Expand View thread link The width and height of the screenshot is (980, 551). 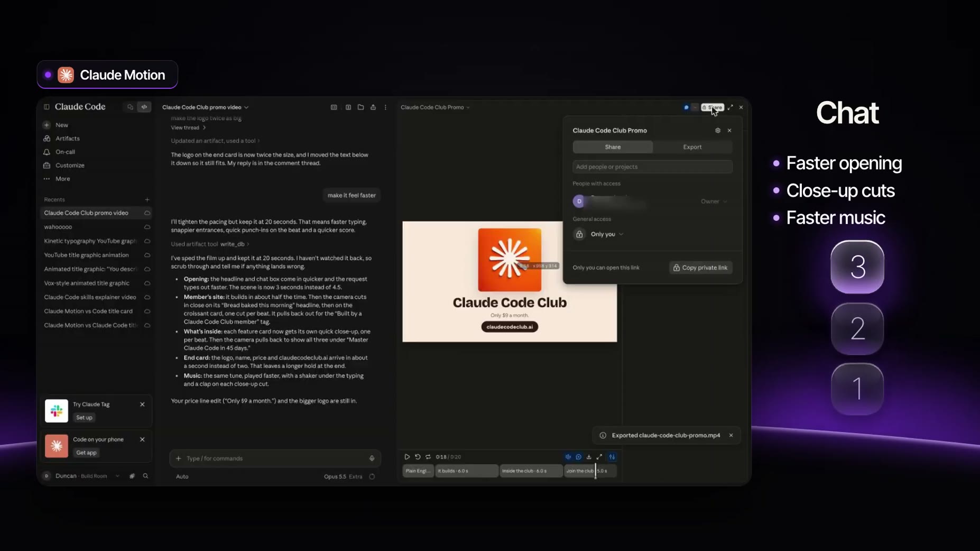pyautogui.click(x=188, y=127)
